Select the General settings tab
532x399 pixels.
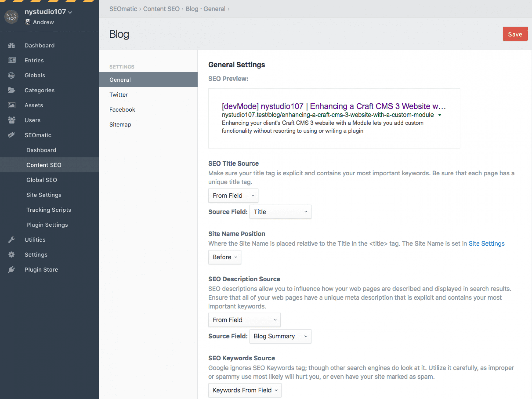148,80
